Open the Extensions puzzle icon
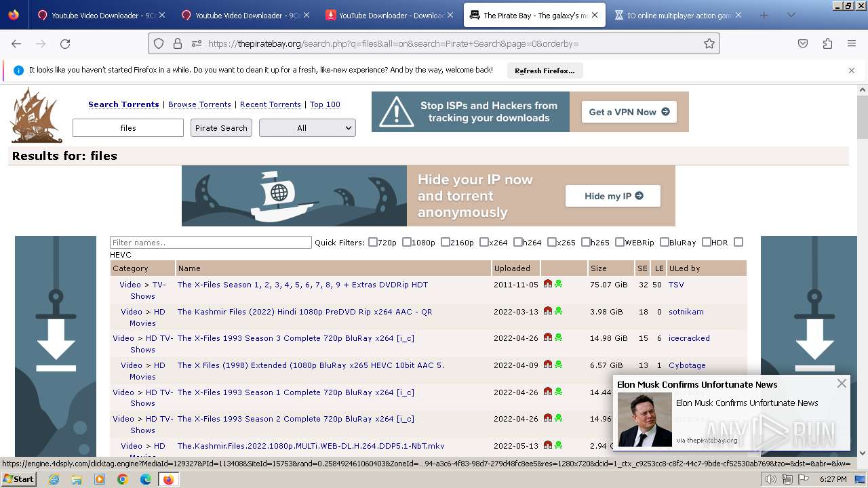The image size is (868, 488). pyautogui.click(x=827, y=43)
